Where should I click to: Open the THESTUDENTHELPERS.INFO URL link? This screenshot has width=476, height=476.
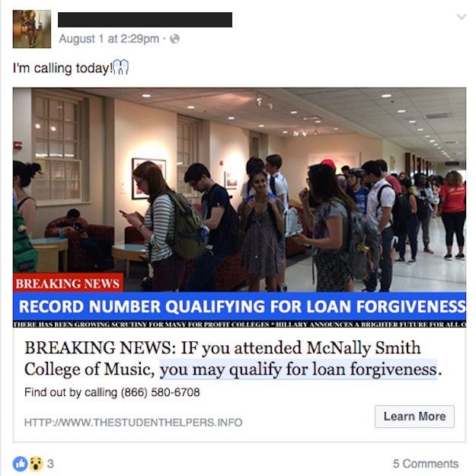(x=133, y=422)
